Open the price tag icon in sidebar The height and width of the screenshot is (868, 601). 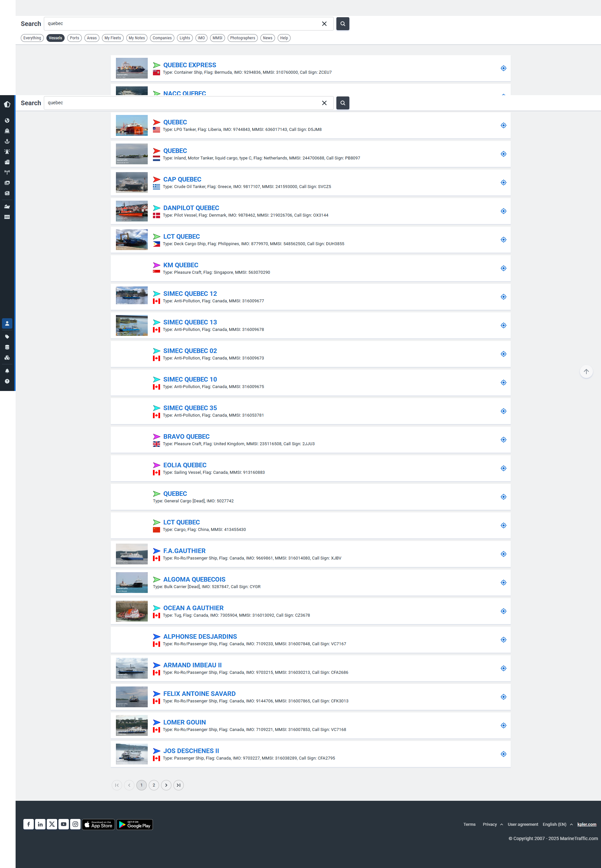(x=7, y=337)
